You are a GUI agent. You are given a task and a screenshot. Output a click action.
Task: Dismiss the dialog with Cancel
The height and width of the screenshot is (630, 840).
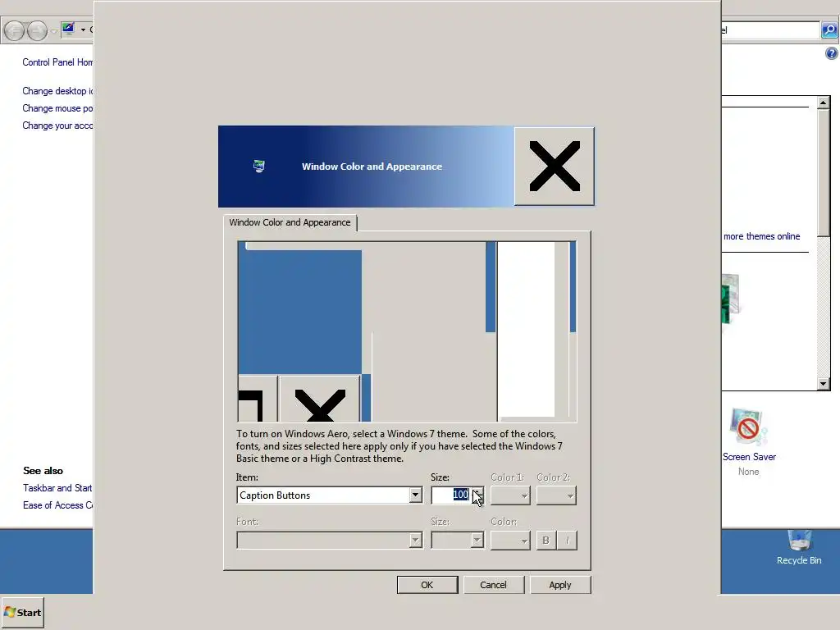point(493,585)
